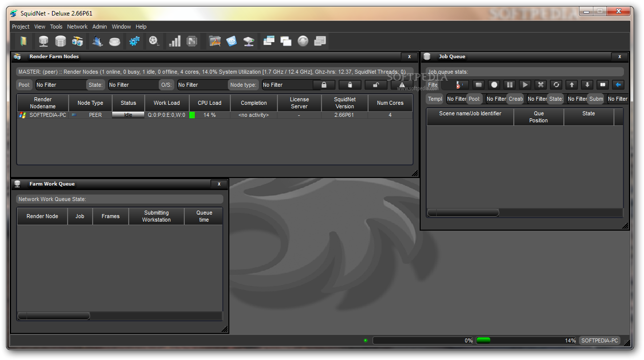Sort by the CPU Load column header
644x360 pixels.
(x=209, y=103)
